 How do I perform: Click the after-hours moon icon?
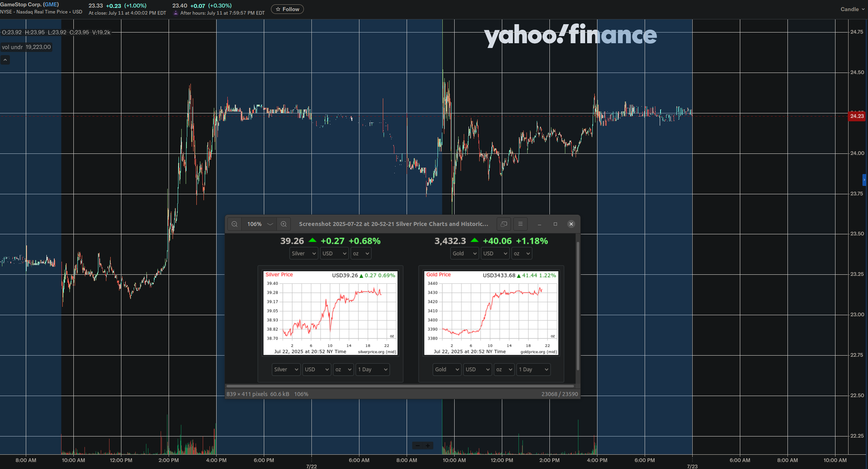176,13
